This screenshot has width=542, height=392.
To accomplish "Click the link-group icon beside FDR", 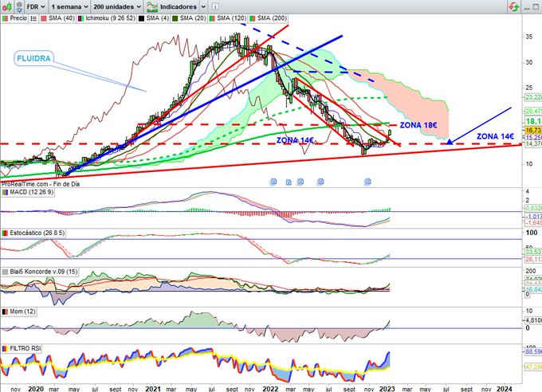I will 19,6.
